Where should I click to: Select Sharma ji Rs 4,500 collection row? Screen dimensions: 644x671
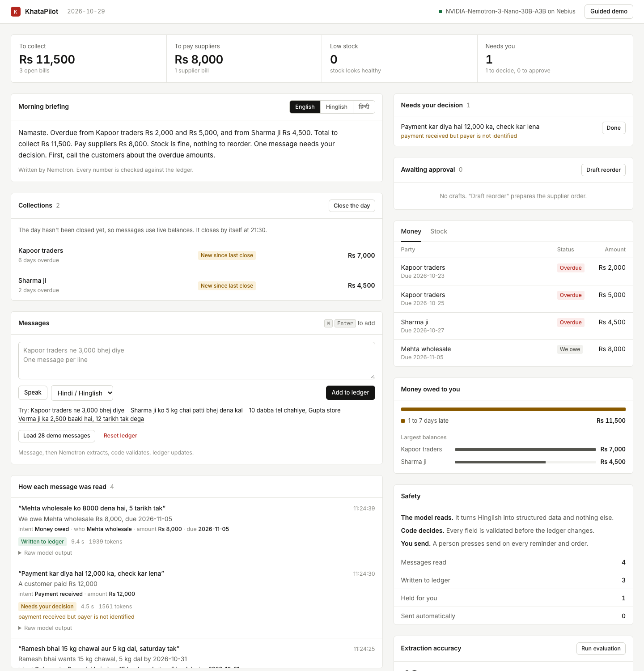197,285
